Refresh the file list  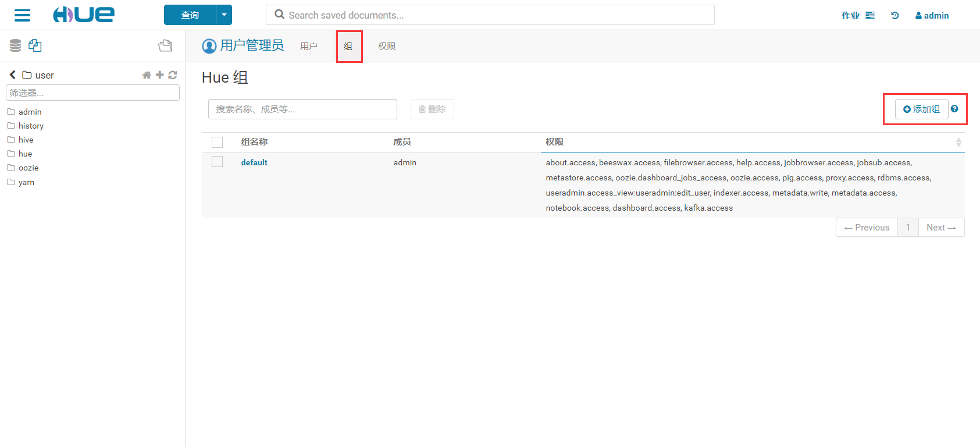(173, 74)
